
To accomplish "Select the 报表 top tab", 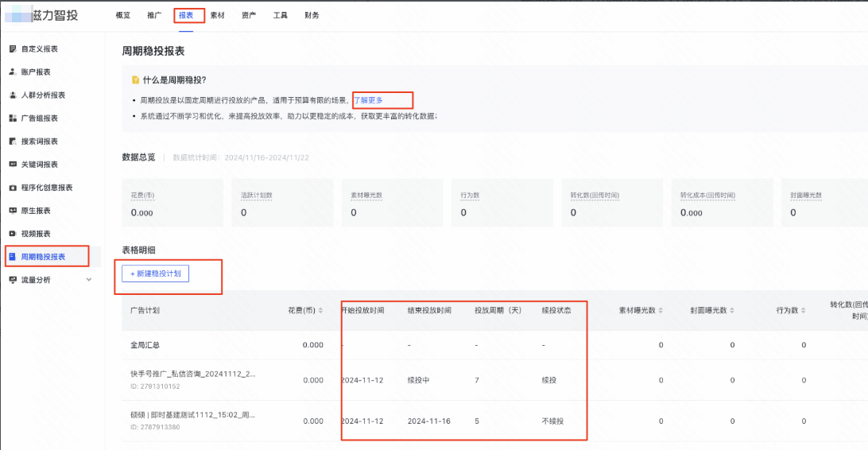I will 186,15.
